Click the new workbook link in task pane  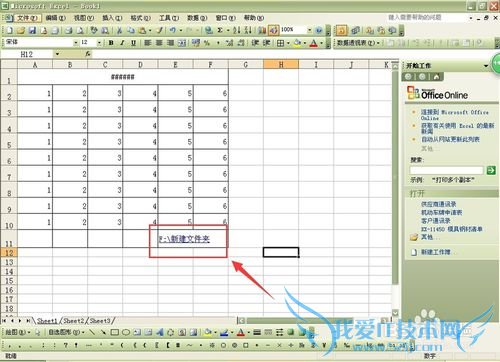tap(436, 252)
